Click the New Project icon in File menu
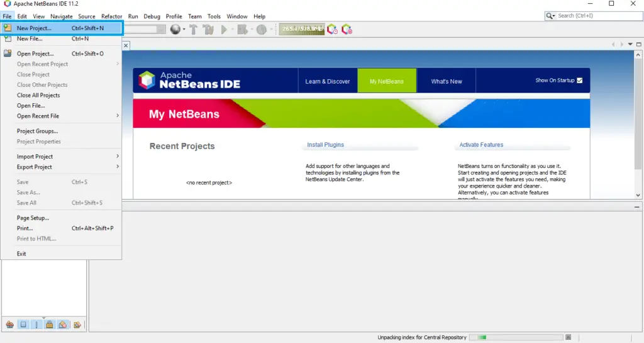 [x=8, y=28]
